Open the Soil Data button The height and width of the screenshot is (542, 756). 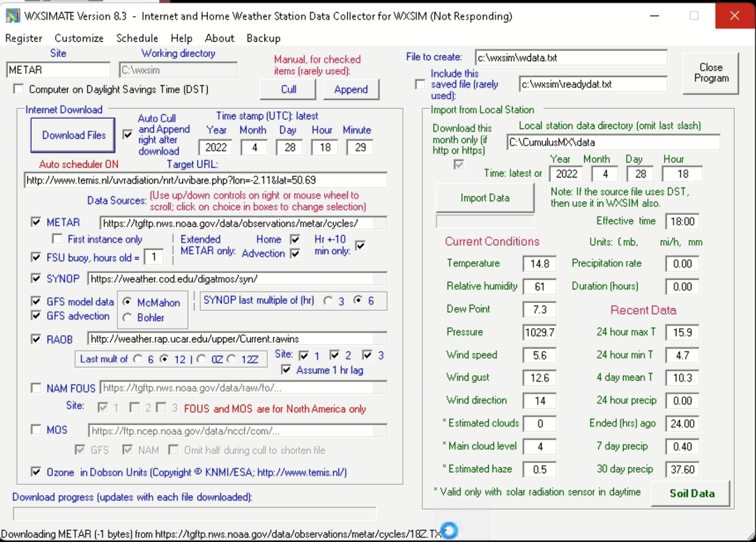[x=692, y=493]
